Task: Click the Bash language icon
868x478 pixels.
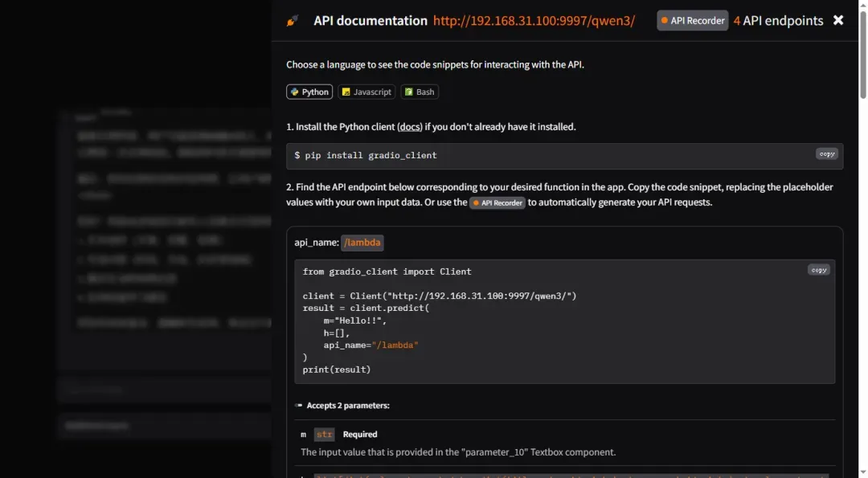Action: [x=409, y=92]
